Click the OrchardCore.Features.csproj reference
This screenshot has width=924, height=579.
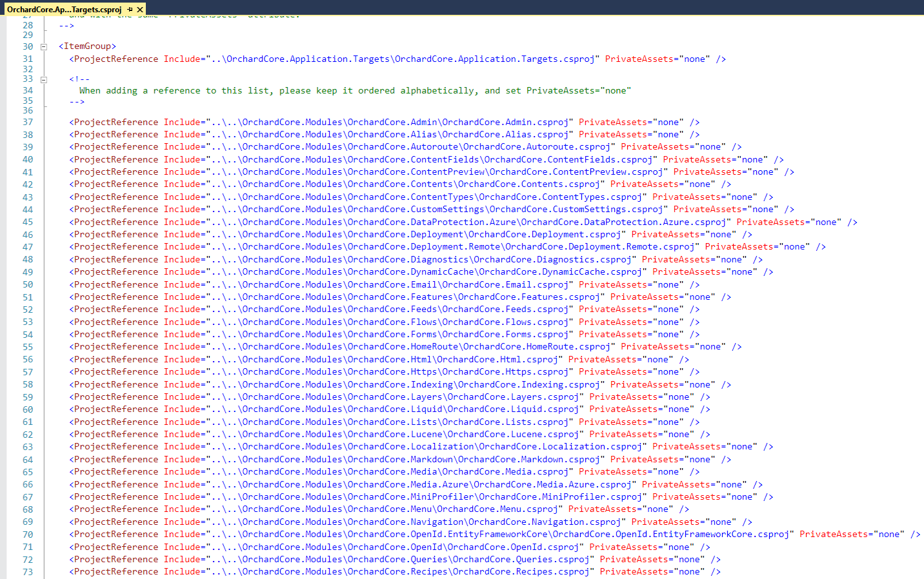point(400,297)
